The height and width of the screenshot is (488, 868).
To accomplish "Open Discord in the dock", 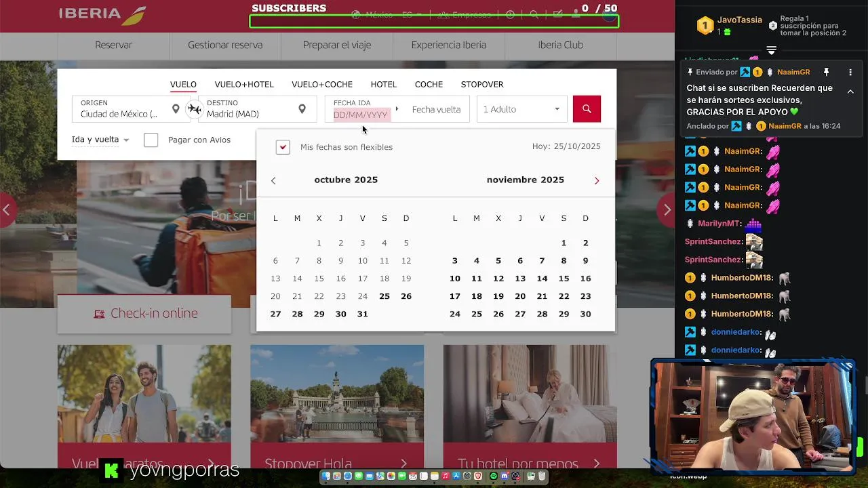I will 505,476.
